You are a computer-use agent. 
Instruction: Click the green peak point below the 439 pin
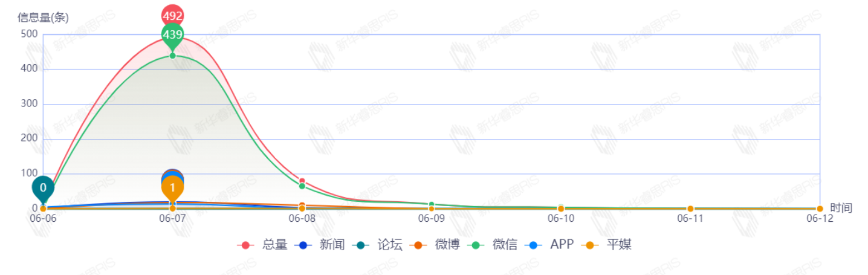[x=172, y=56]
